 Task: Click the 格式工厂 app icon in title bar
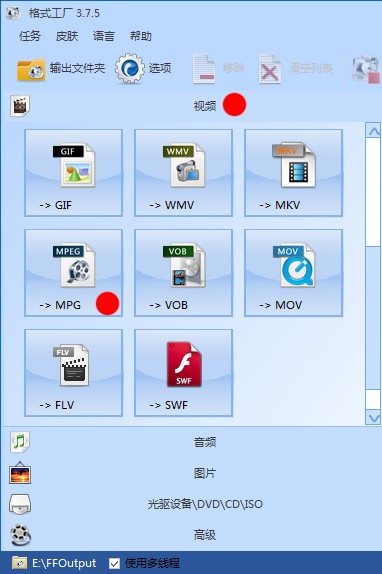click(x=13, y=13)
